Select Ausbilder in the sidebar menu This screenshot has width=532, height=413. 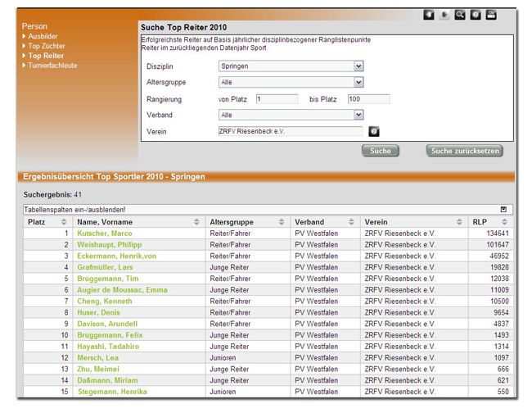click(43, 37)
